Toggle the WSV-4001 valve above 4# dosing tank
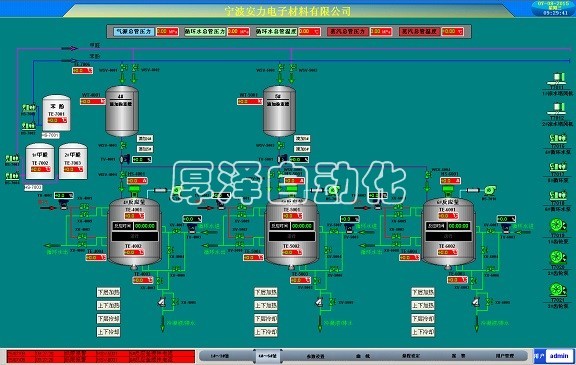 pyautogui.click(x=123, y=68)
